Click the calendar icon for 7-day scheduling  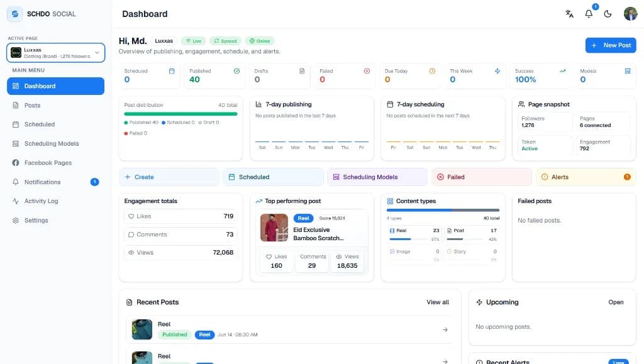tap(390, 104)
